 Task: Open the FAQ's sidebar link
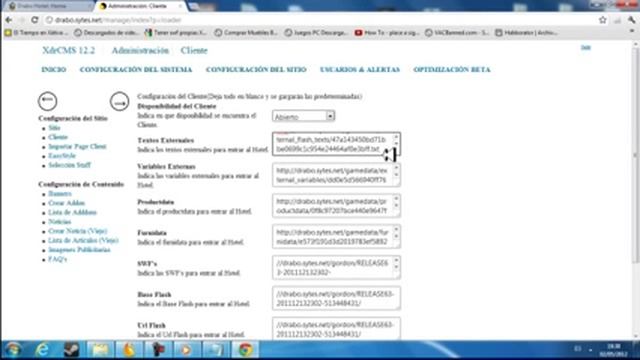click(x=58, y=260)
